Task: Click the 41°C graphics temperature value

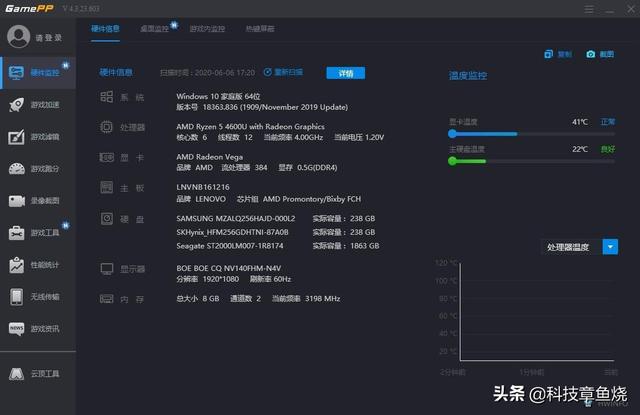Action: pos(580,122)
